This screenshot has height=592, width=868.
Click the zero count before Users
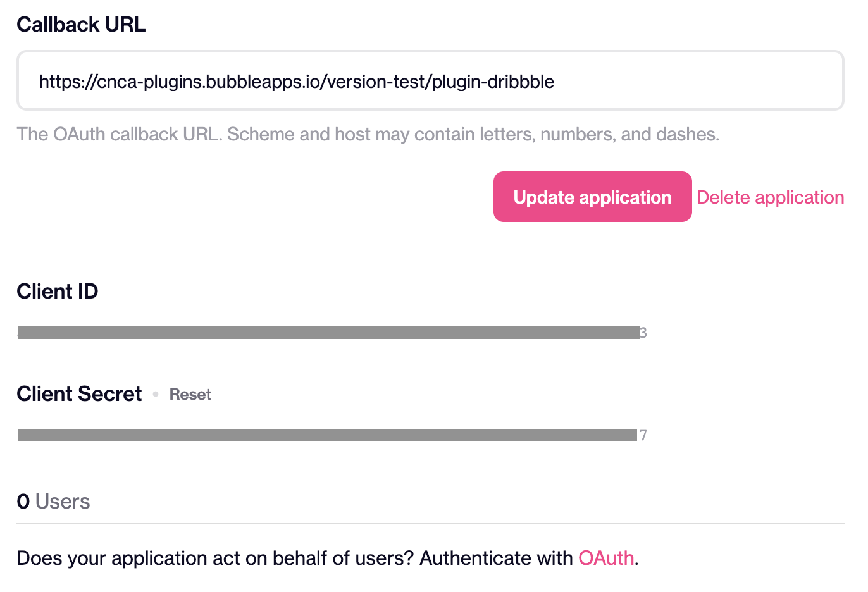click(23, 502)
